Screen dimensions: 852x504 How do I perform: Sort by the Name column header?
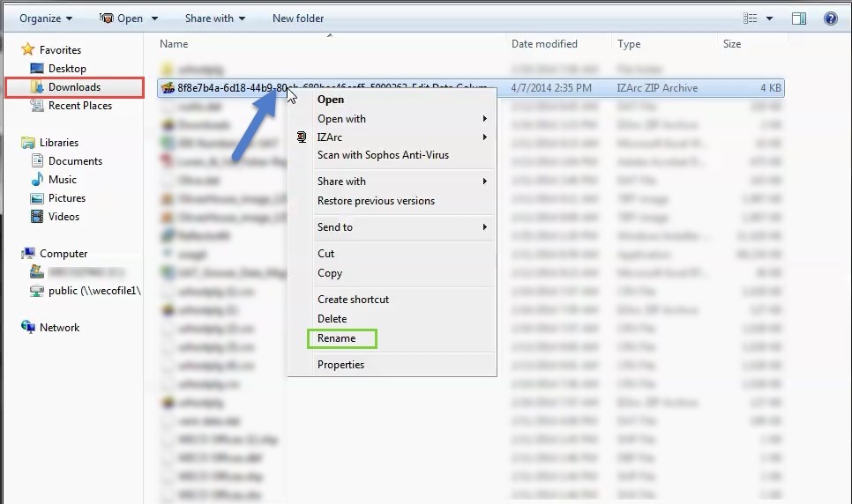pyautogui.click(x=174, y=44)
